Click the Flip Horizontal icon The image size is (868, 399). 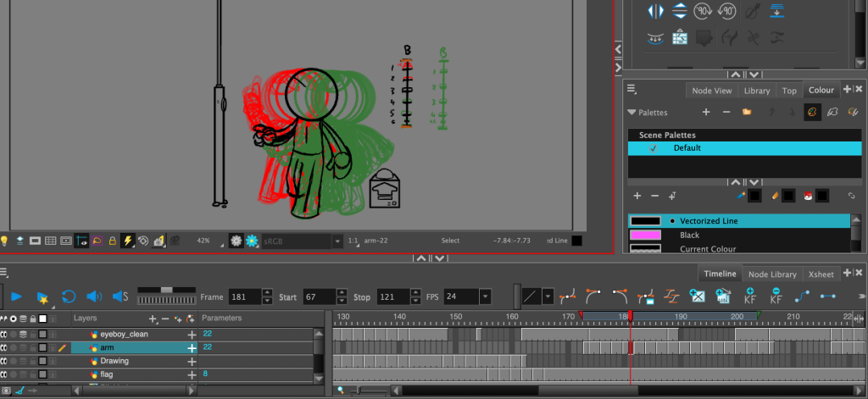(655, 11)
